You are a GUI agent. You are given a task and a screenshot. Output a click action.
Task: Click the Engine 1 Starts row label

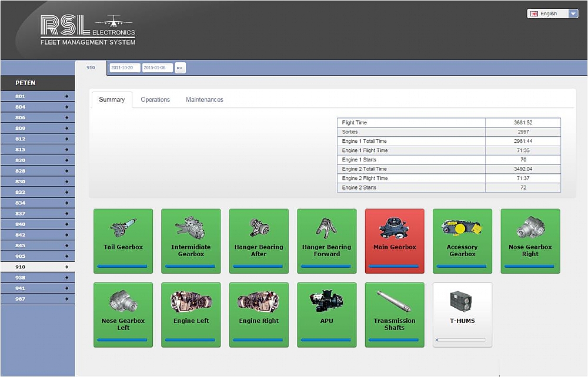pos(359,160)
